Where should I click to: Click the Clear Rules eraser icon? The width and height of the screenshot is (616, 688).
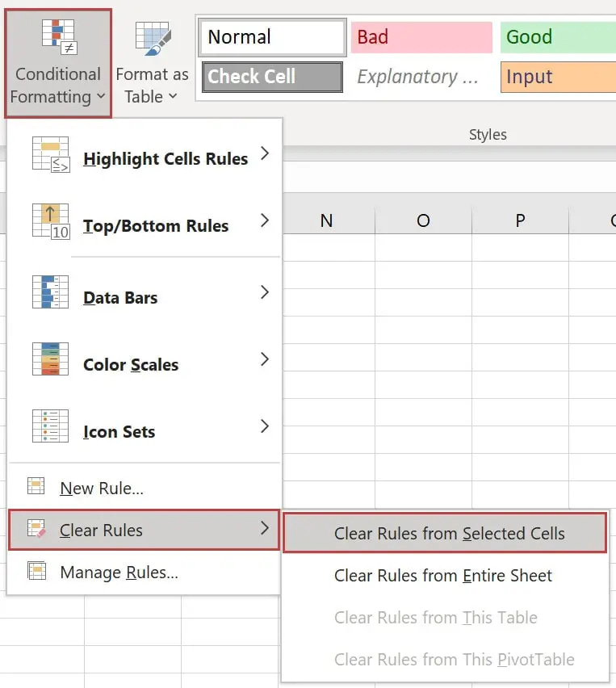click(36, 530)
